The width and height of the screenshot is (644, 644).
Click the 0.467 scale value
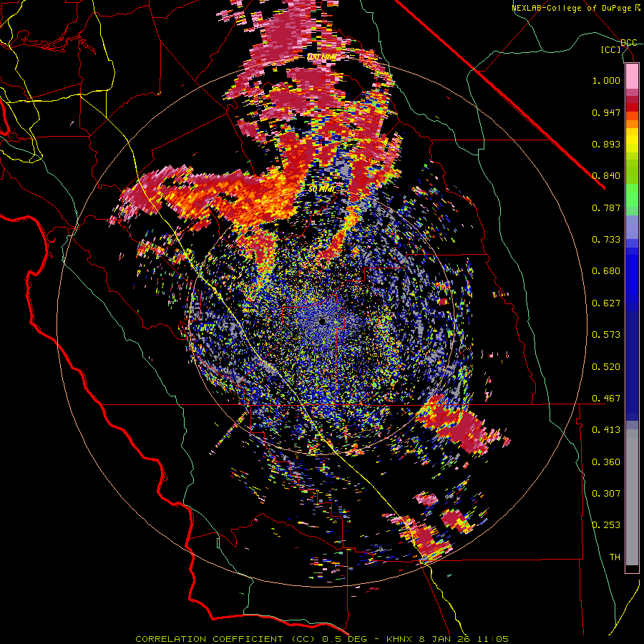(x=606, y=399)
